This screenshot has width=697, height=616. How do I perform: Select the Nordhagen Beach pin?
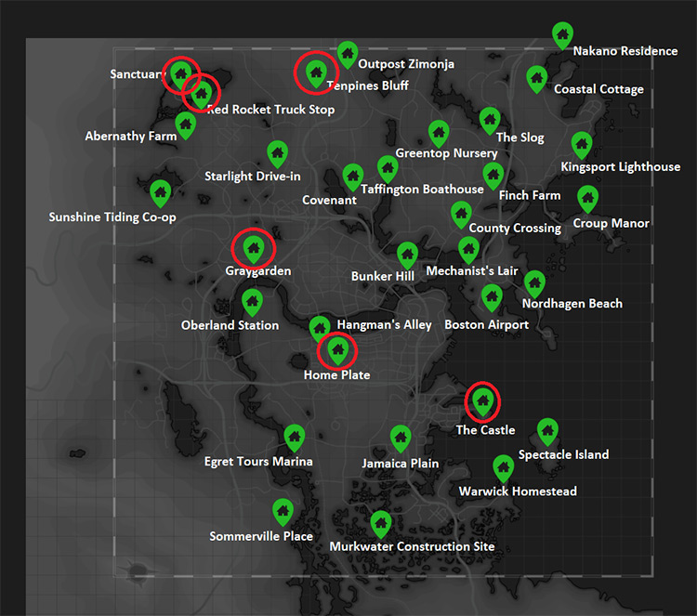point(534,284)
